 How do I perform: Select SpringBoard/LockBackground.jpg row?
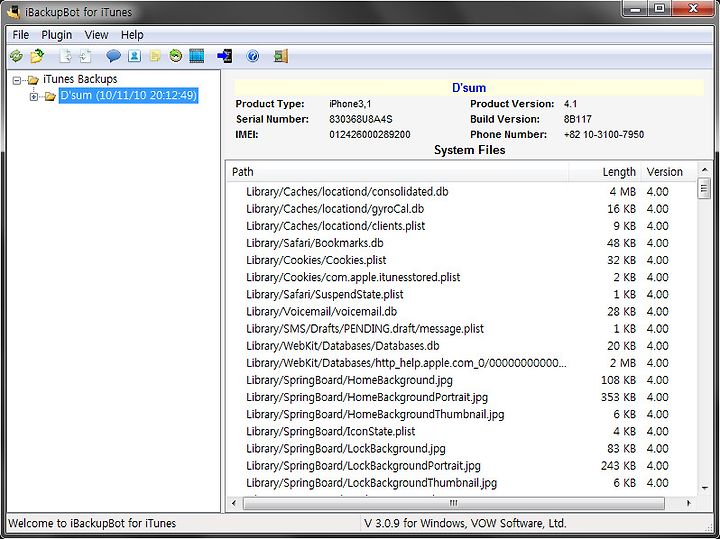coord(461,449)
